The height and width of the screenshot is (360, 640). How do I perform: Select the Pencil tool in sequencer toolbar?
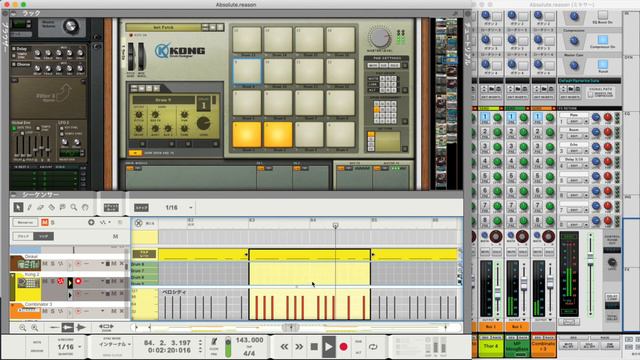[29, 207]
